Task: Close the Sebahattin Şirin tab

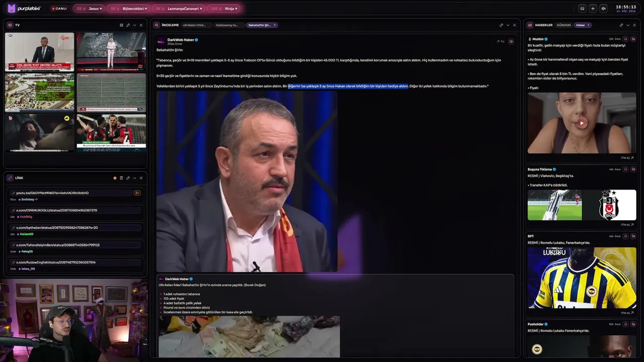Action: tap(275, 25)
